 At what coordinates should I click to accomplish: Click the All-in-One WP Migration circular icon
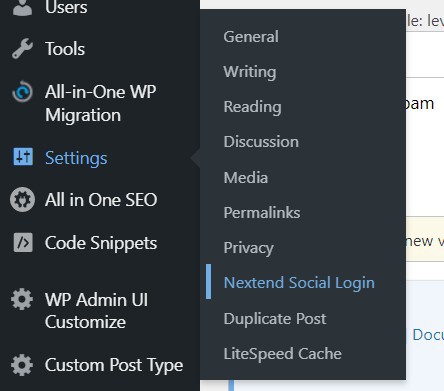[x=22, y=92]
